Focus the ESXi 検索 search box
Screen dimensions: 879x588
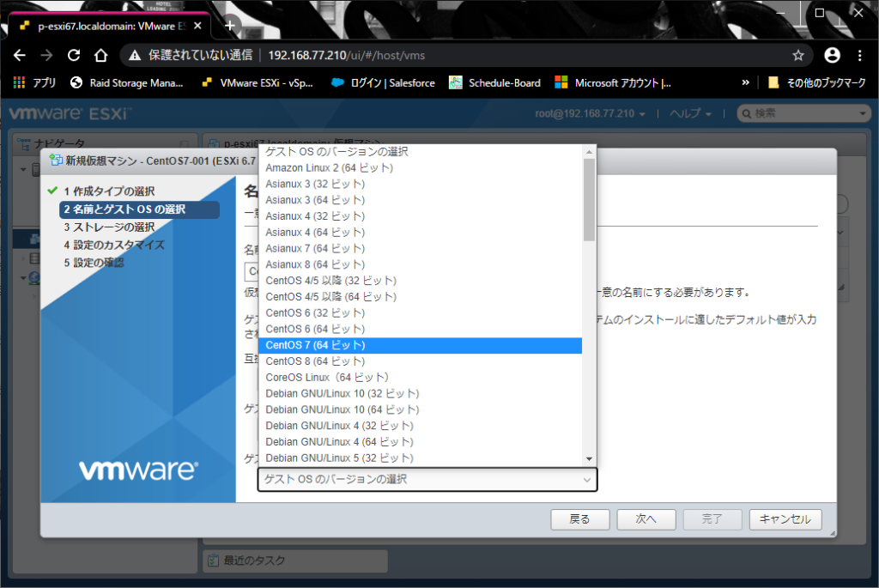[x=803, y=113]
